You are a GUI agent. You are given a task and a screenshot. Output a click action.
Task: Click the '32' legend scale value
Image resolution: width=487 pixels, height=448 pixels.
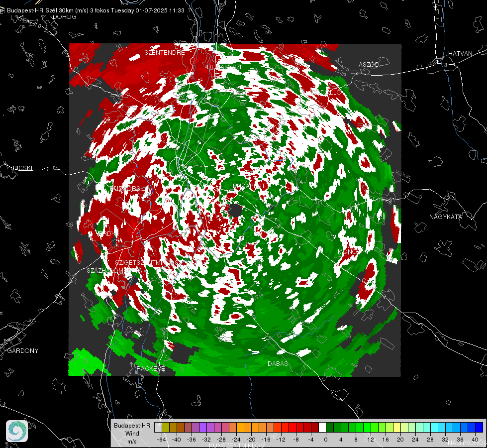[445, 440]
